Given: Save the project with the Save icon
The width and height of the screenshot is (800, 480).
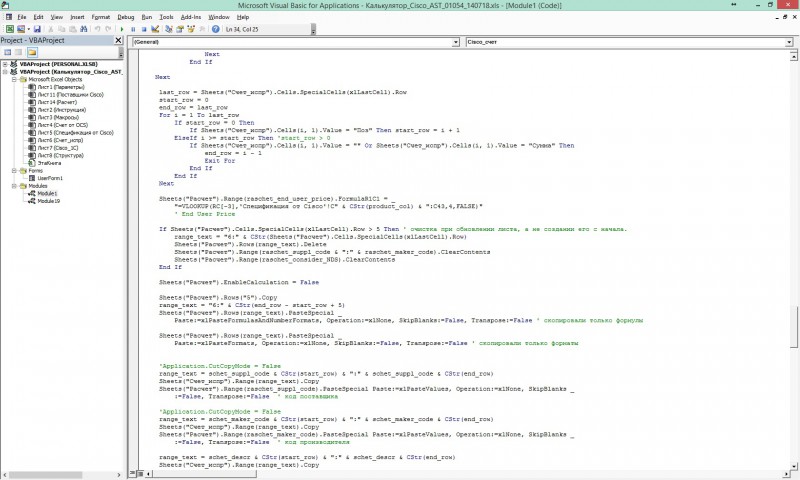Looking at the screenshot, I should tap(37, 29).
